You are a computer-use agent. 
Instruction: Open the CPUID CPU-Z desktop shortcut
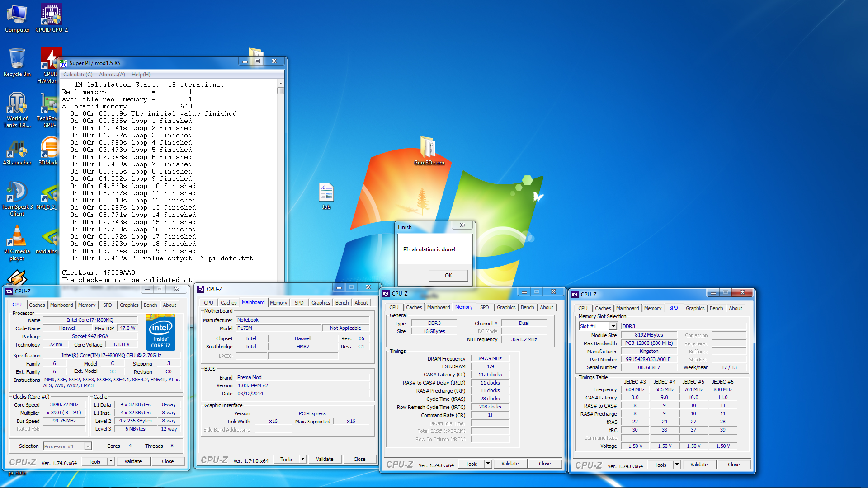52,18
